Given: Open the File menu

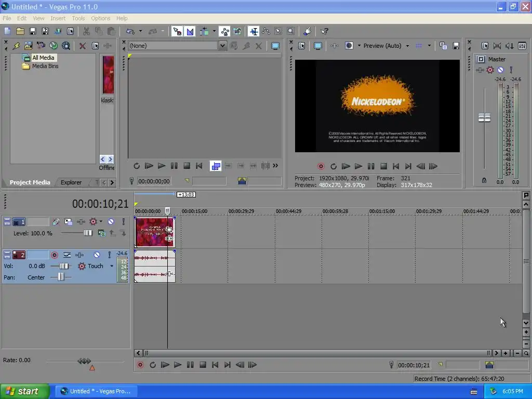Looking at the screenshot, I should (x=7, y=18).
